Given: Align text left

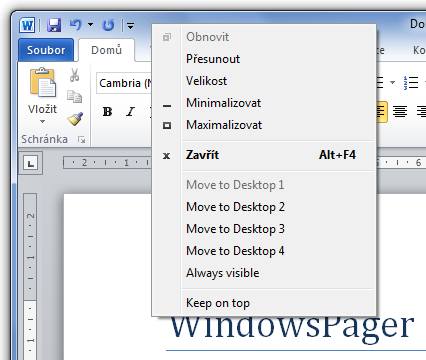Looking at the screenshot, I should point(382,112).
